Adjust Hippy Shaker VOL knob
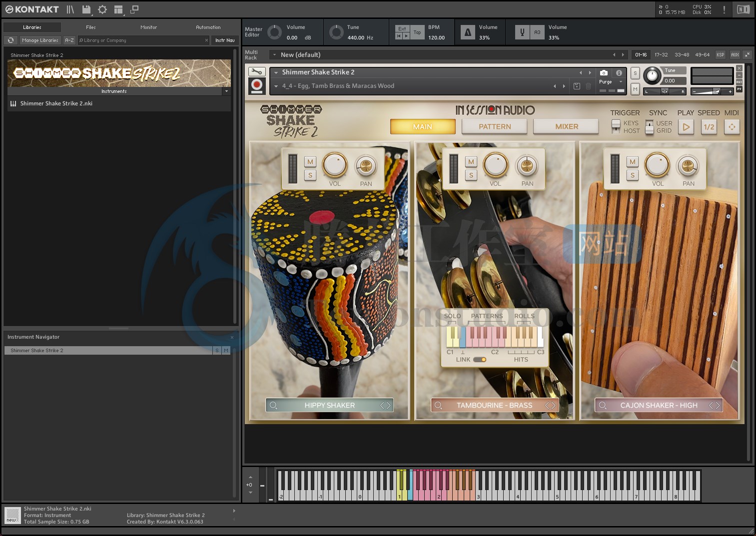Image resolution: width=756 pixels, height=536 pixels. 335,165
